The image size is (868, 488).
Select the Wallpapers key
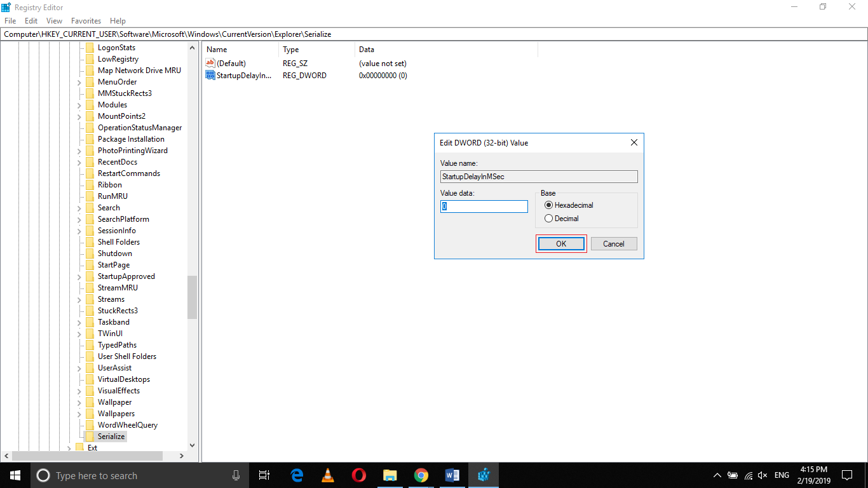(x=116, y=414)
